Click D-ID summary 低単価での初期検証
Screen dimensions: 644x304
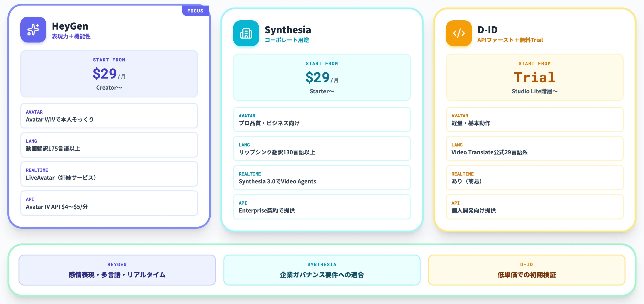coord(526,270)
